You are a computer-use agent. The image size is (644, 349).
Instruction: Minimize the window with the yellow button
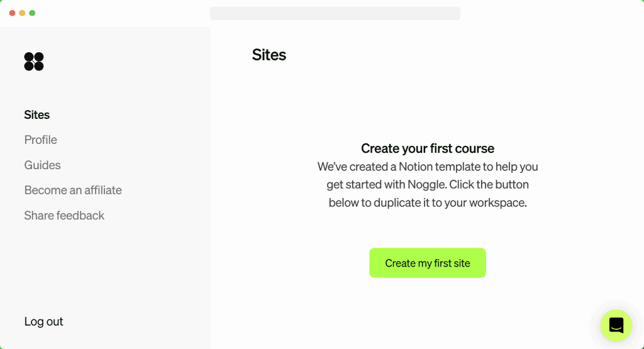coord(22,13)
